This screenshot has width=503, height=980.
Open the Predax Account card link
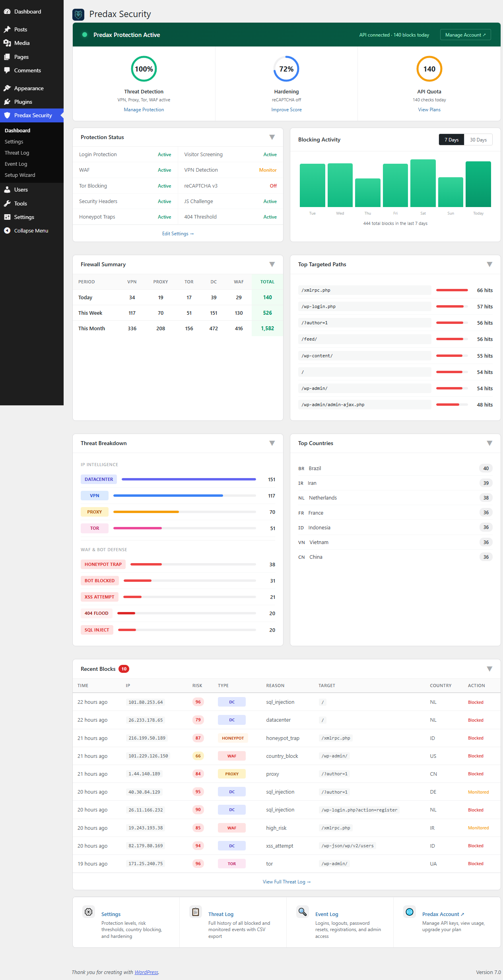pyautogui.click(x=443, y=914)
